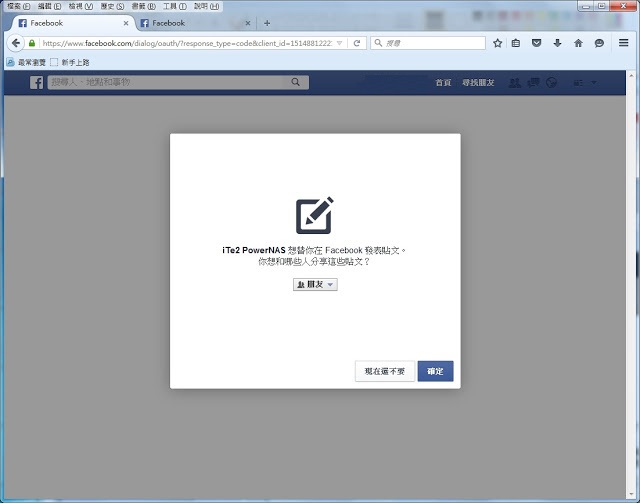640x503 pixels.
Task: Open the 尋找朋友 find friends link
Action: 478,82
